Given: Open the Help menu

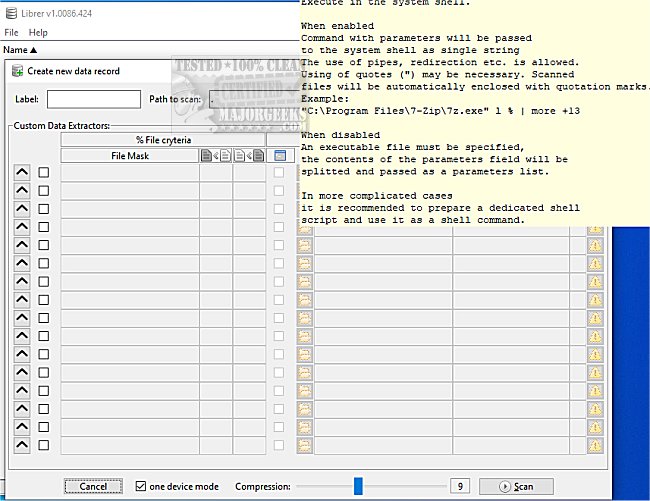Looking at the screenshot, I should (38, 33).
